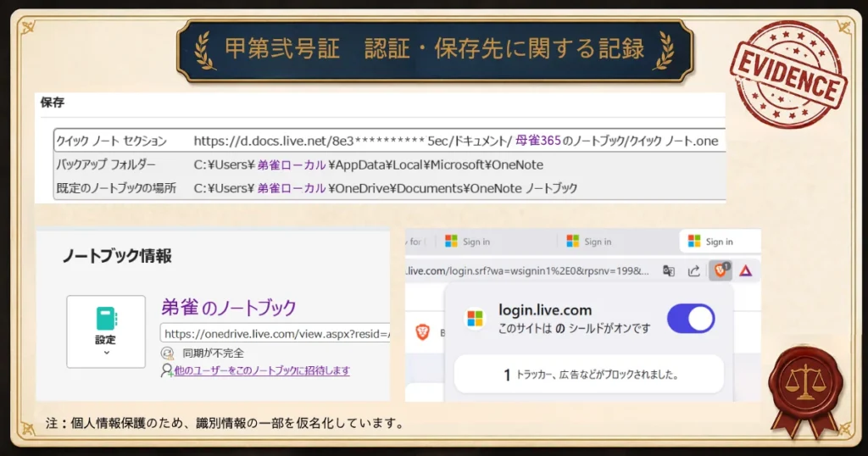Click the onedrive.live.com view.aspx URL field
This screenshot has width=868, height=456.
275,334
